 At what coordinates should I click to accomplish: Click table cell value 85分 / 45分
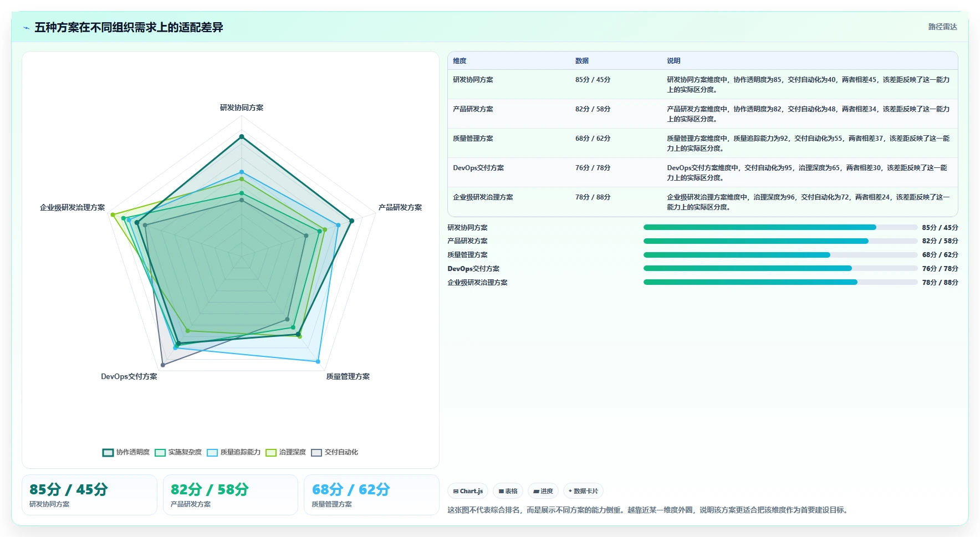click(593, 80)
